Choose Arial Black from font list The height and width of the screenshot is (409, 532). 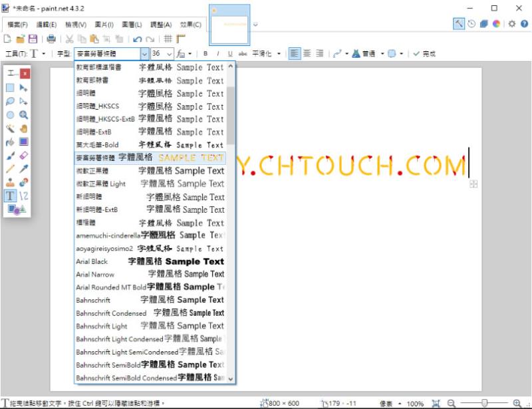click(150, 261)
